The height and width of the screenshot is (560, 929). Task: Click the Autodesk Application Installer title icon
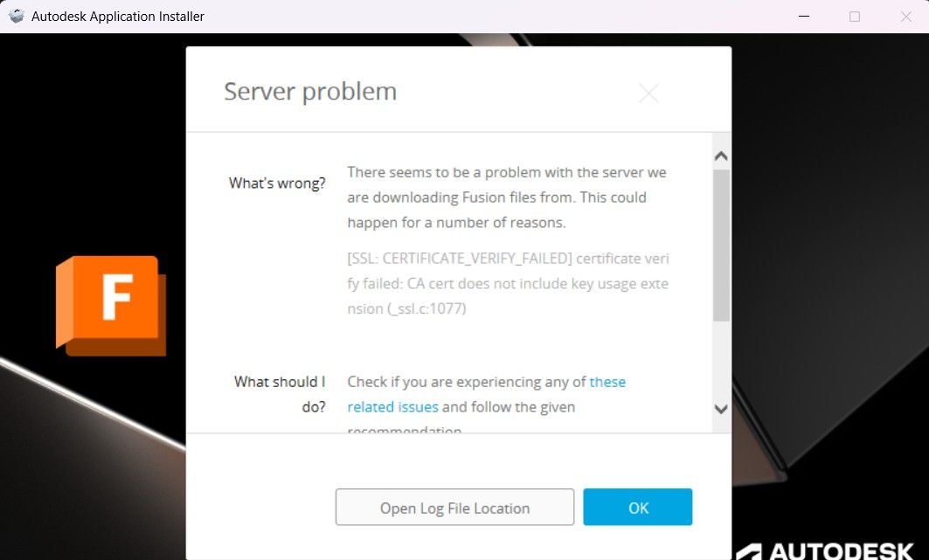17,16
